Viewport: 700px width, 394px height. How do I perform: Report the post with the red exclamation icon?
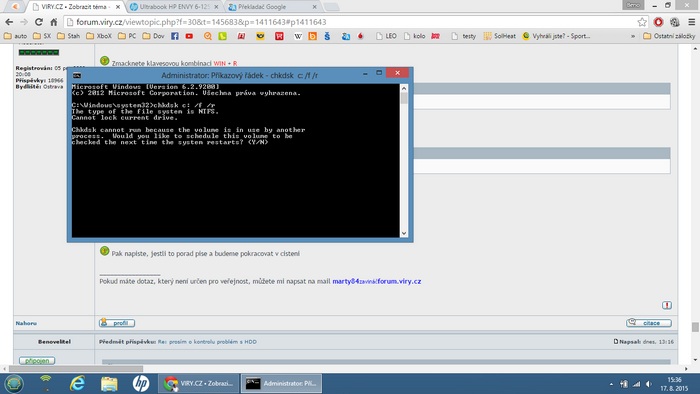pyautogui.click(x=667, y=305)
